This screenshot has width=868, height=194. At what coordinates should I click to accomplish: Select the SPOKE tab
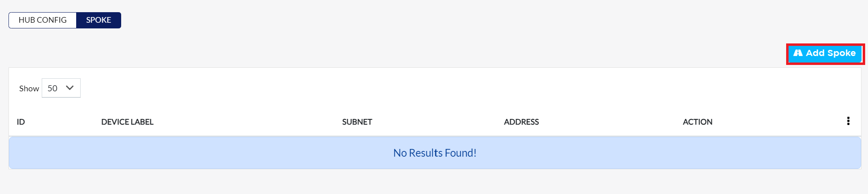(x=98, y=20)
